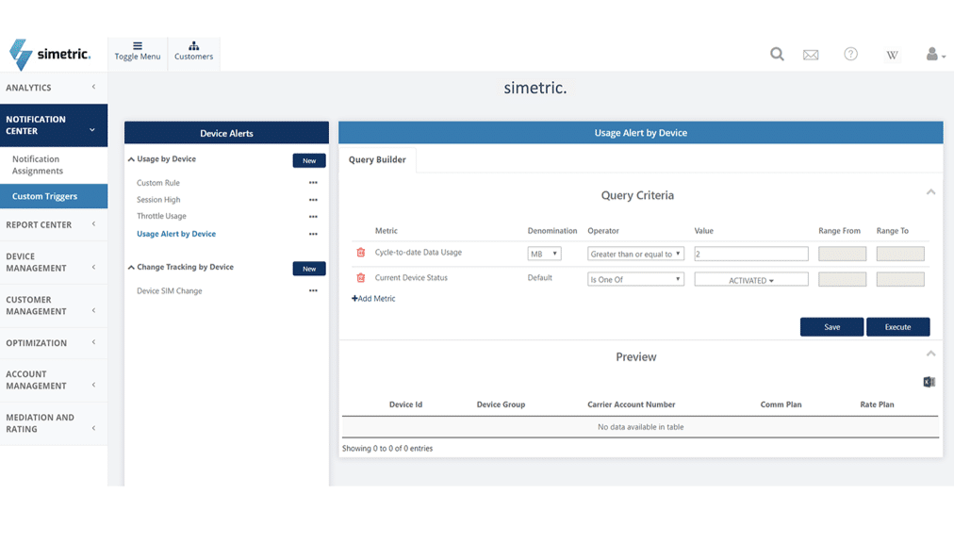
Task: Sort by Carrier Account Number column
Action: click(632, 404)
